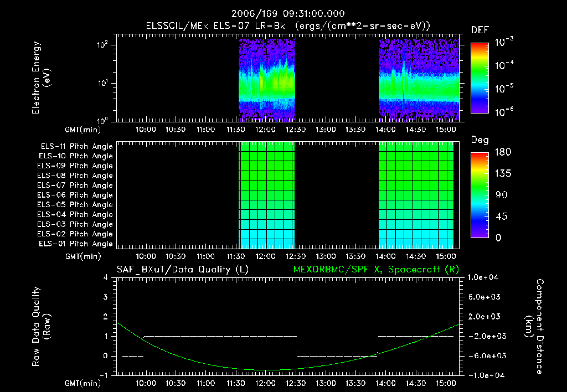The height and width of the screenshot is (392, 567).
Task: Click the DEF color bar heading
Action: pyautogui.click(x=480, y=30)
